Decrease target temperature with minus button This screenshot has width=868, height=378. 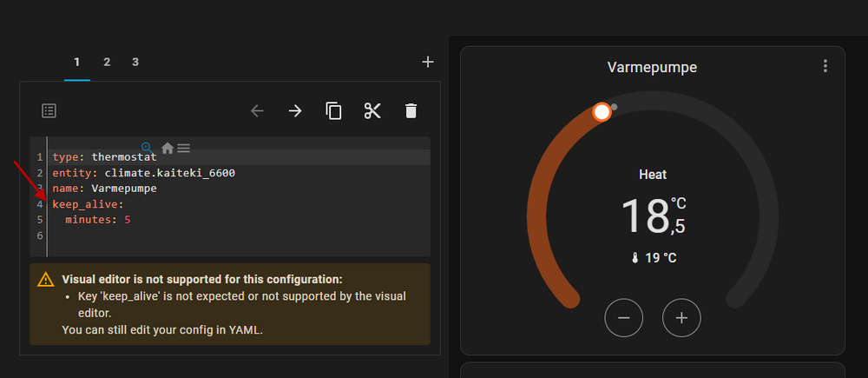623,318
